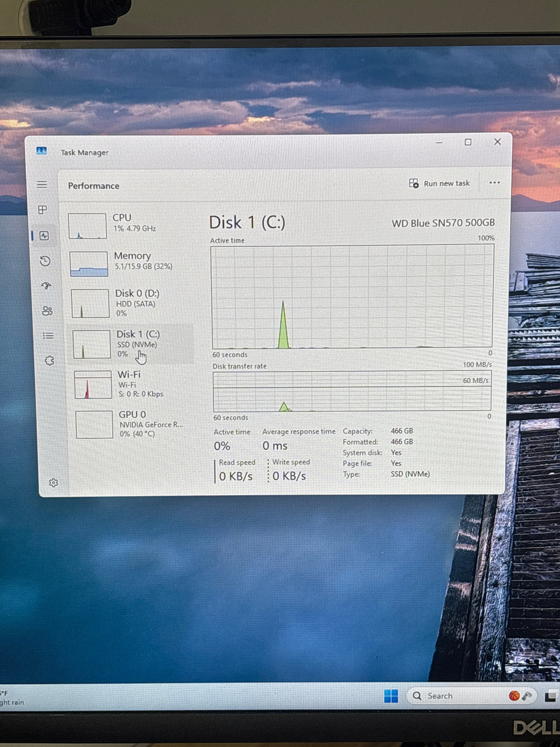Maximize the Task Manager window
560x747 pixels.
(x=468, y=142)
